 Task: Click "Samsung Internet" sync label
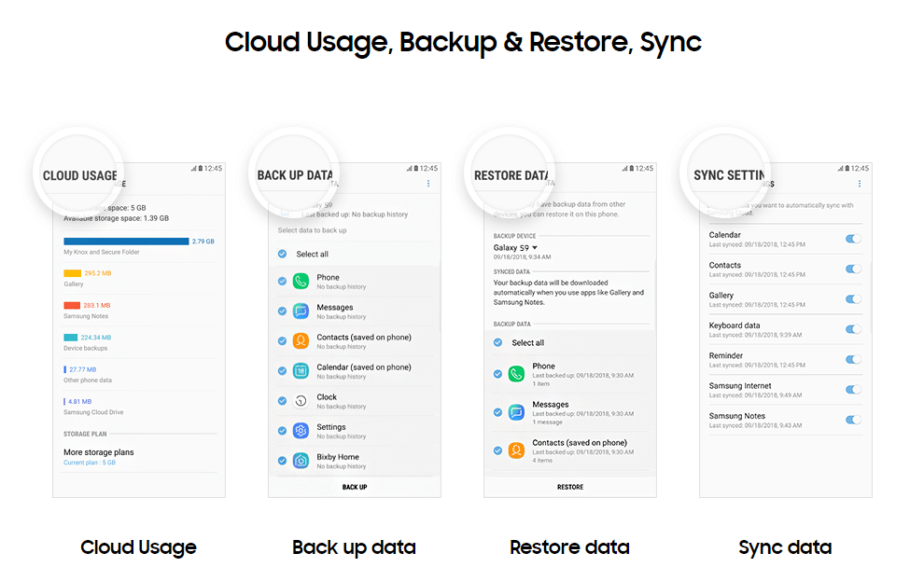tap(740, 385)
